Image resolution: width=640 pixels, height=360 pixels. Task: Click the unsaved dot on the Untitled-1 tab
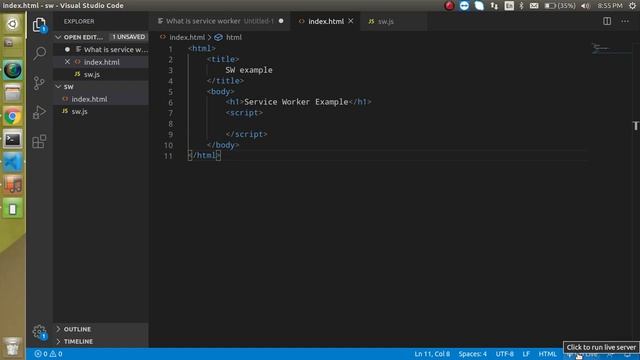coord(281,21)
